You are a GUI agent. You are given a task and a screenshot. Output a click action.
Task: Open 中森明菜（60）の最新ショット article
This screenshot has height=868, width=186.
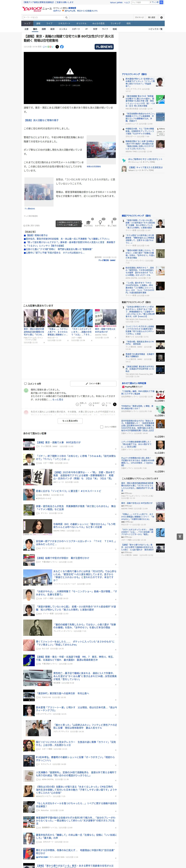[84, 526]
